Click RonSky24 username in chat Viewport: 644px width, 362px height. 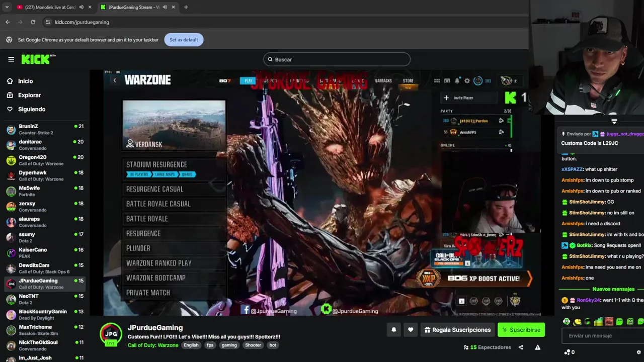tap(589, 300)
